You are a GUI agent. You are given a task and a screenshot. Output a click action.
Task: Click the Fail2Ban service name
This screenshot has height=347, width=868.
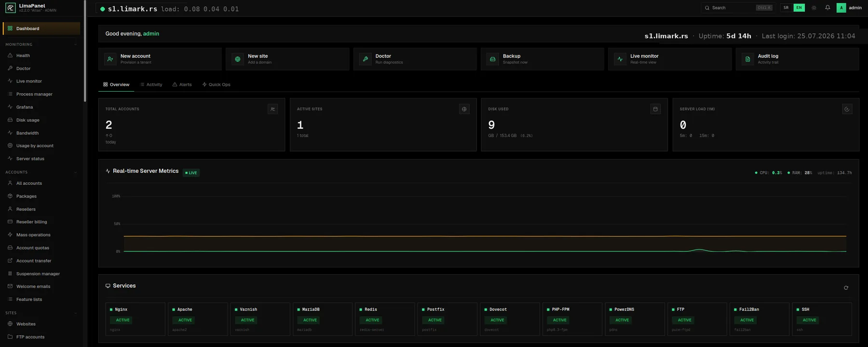coord(749,309)
